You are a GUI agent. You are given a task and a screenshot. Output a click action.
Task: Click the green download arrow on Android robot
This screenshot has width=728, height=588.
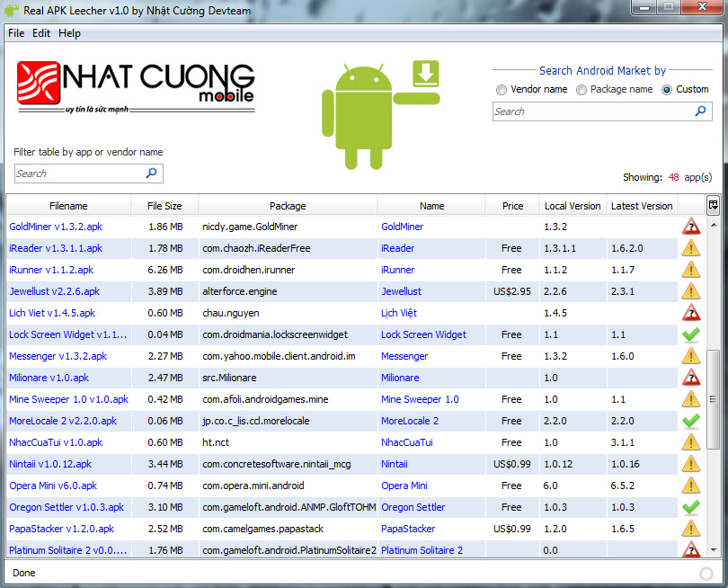click(x=426, y=74)
